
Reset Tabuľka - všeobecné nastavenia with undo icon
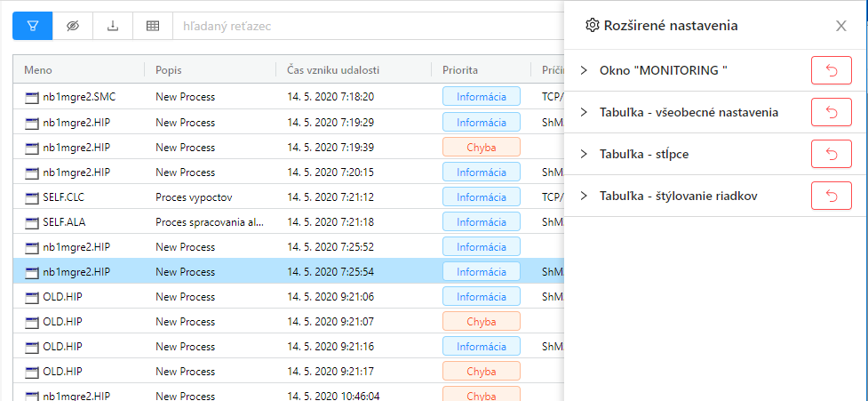pos(831,112)
